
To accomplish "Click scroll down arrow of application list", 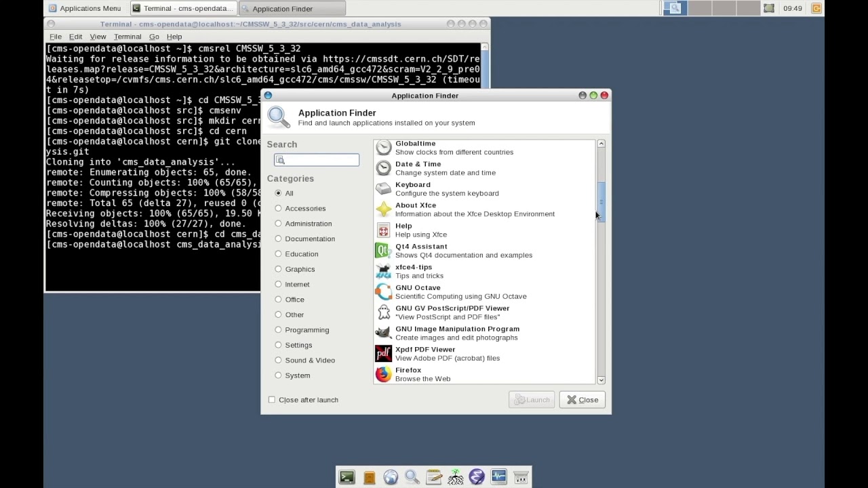I will pyautogui.click(x=601, y=380).
